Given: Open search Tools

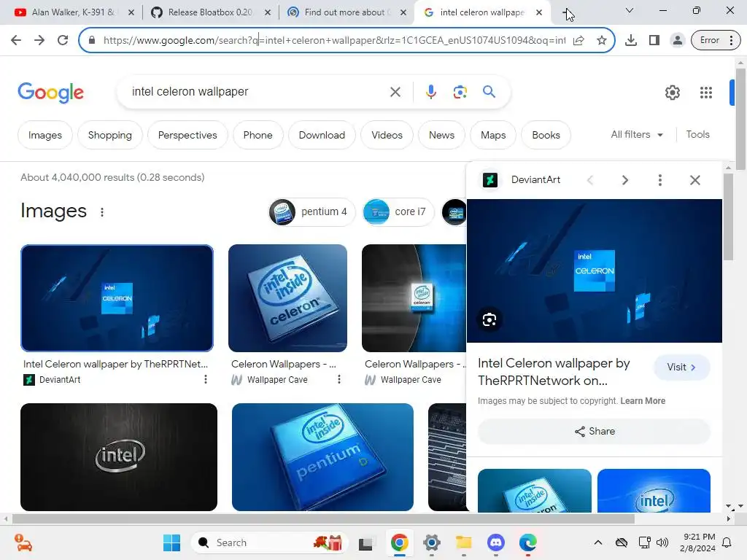Looking at the screenshot, I should coord(698,135).
